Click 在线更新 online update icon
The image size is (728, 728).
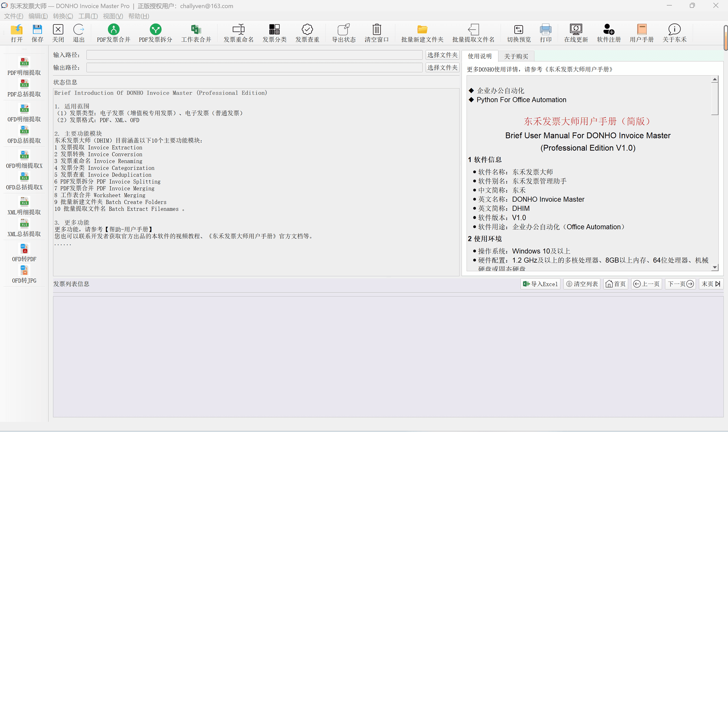click(576, 33)
